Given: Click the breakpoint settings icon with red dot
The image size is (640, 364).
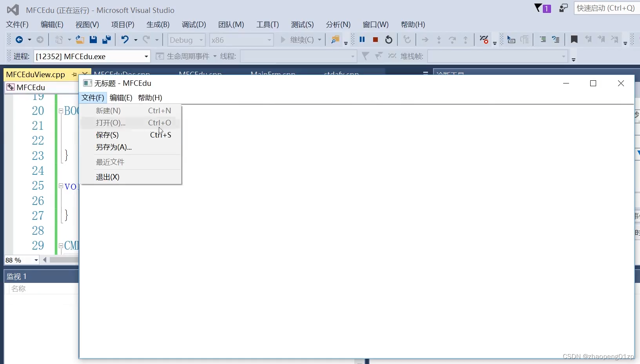Looking at the screenshot, I should pos(484,40).
